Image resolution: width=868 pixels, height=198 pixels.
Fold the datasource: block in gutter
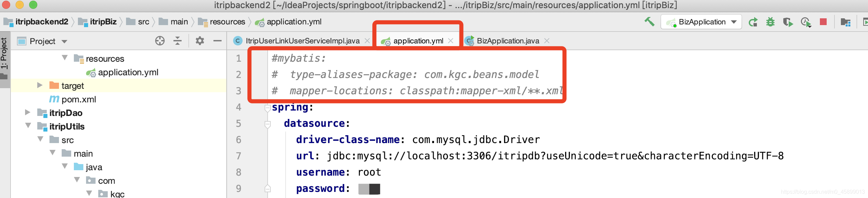[267, 124]
